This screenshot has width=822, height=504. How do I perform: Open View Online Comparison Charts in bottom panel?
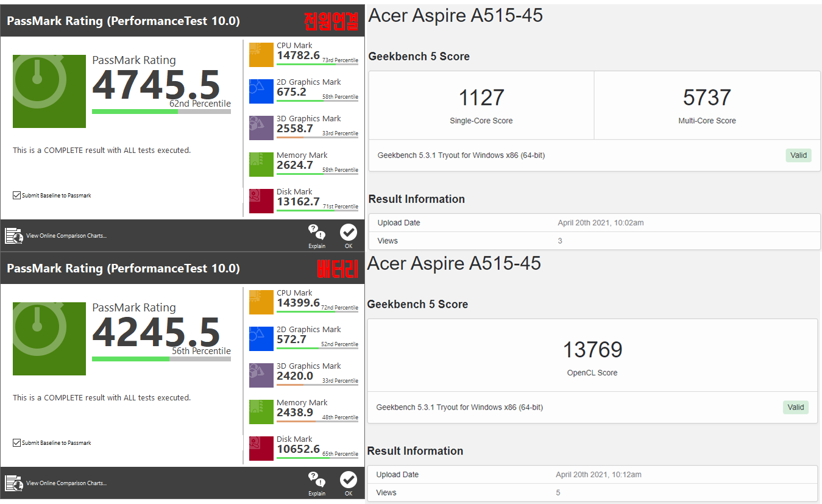(x=66, y=483)
